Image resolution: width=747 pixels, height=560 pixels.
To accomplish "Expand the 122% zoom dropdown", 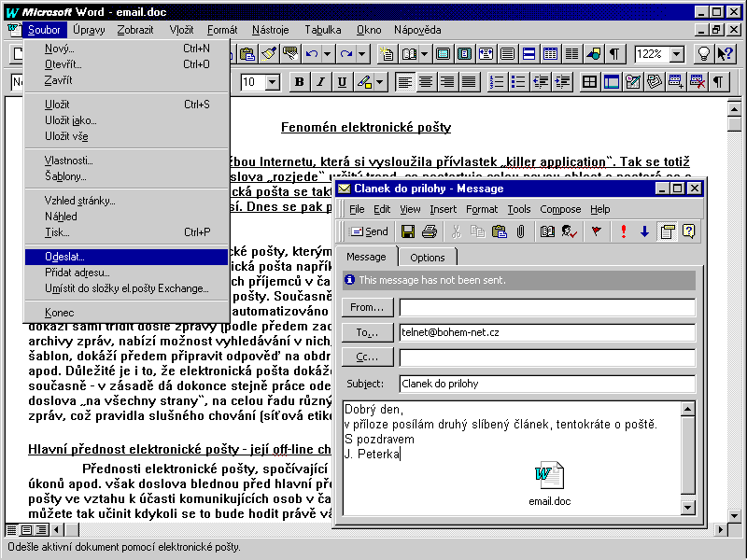I will coord(676,54).
